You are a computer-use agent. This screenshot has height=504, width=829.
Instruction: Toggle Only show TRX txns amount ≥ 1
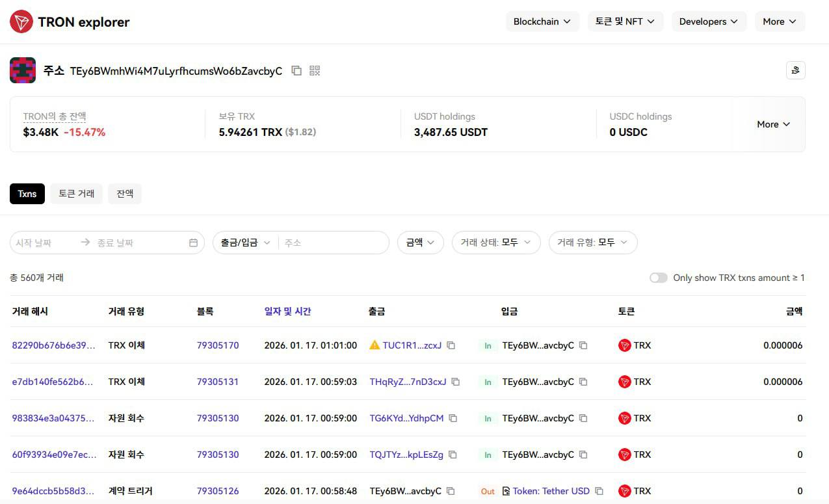point(659,278)
